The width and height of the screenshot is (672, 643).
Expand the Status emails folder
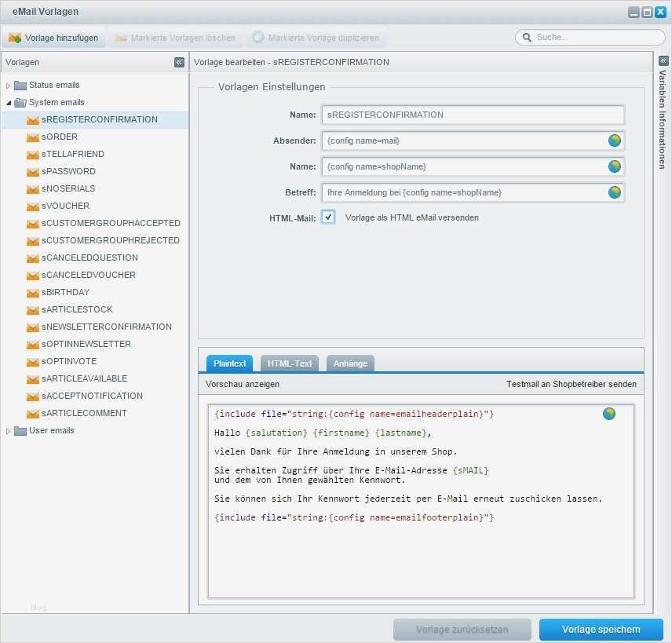pyautogui.click(x=9, y=86)
